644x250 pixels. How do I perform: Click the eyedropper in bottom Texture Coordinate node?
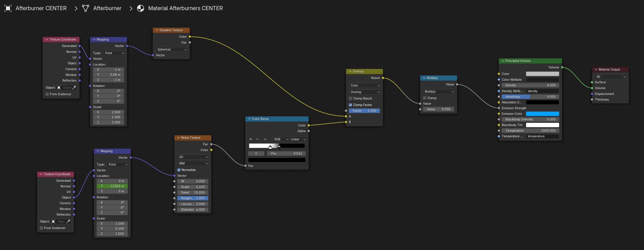pos(68,222)
